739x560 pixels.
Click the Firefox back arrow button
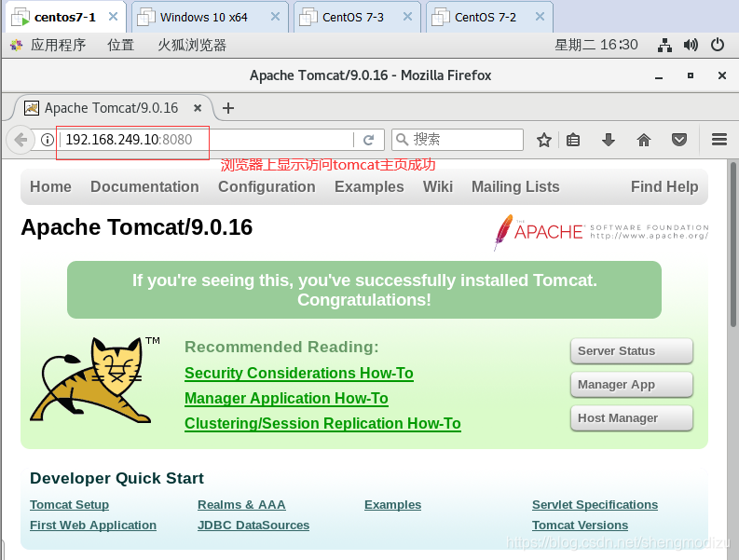pyautogui.click(x=21, y=140)
